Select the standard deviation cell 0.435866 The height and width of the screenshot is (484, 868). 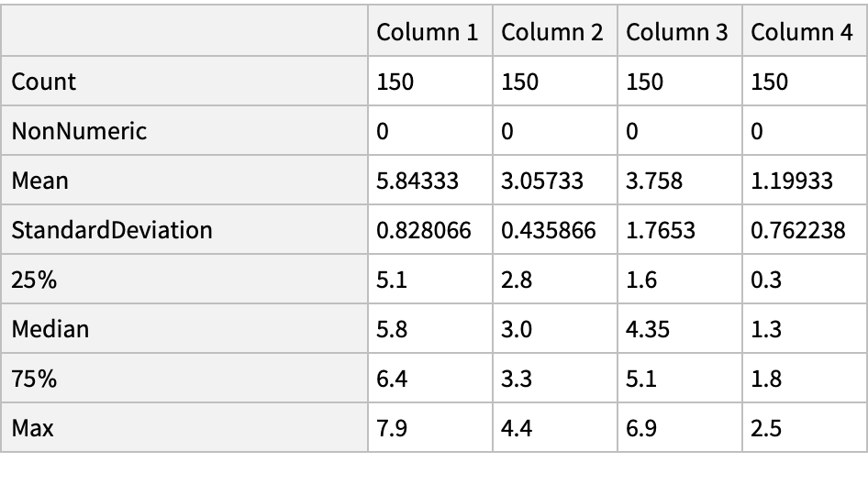[549, 230]
